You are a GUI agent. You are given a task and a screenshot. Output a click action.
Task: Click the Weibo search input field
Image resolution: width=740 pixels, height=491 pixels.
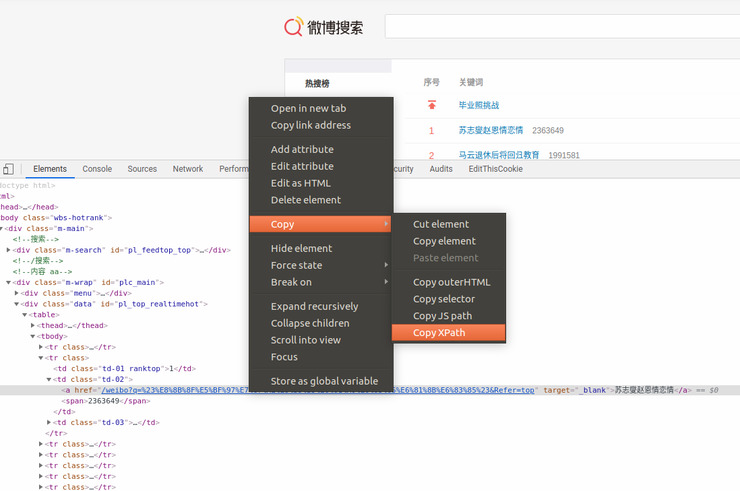(x=560, y=27)
